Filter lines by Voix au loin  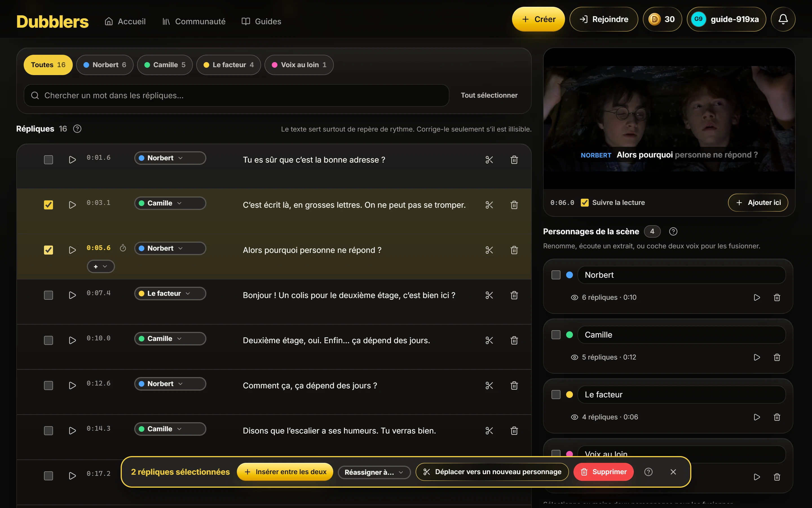click(299, 65)
